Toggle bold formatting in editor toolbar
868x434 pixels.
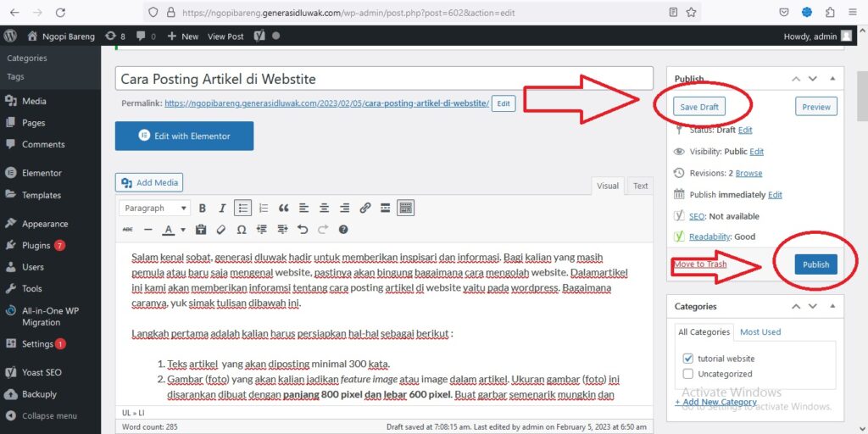point(203,209)
